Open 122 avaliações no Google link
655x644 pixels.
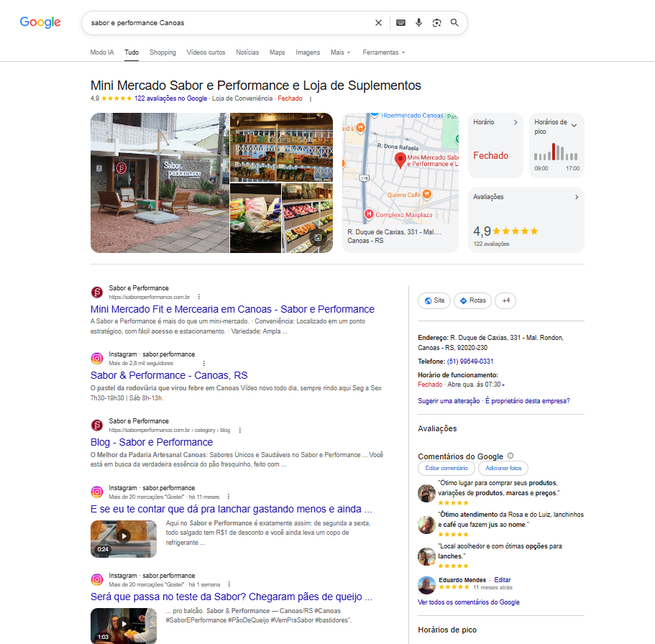point(170,98)
